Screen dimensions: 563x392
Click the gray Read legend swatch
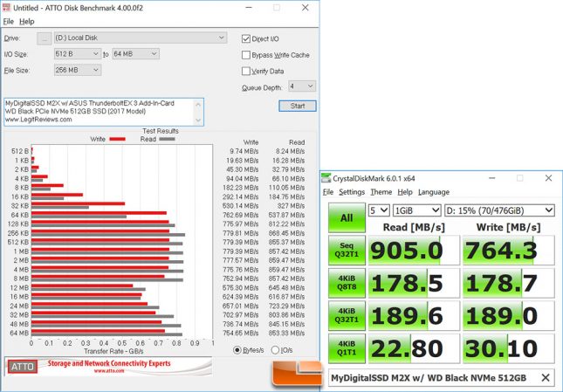click(167, 140)
